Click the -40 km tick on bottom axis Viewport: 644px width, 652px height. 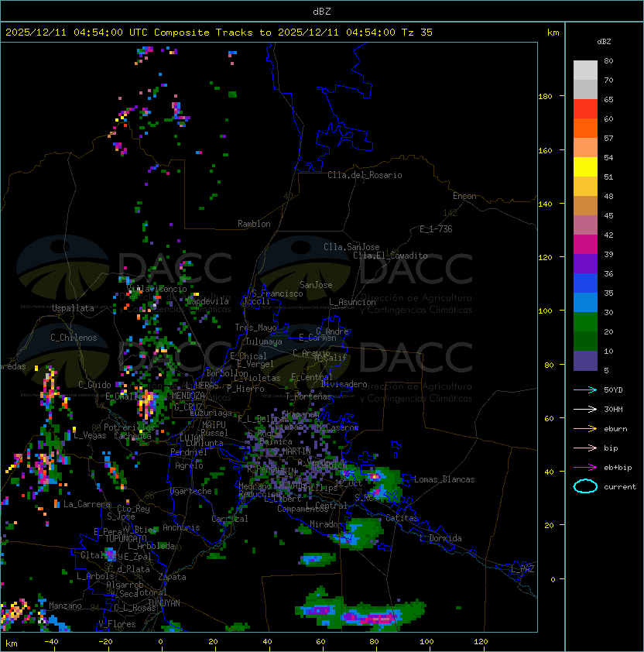point(51,642)
